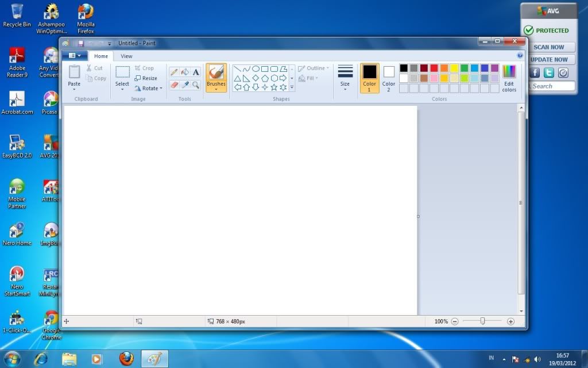The width and height of the screenshot is (588, 368).
Task: Choose the Four-point star shape
Action: tap(265, 87)
